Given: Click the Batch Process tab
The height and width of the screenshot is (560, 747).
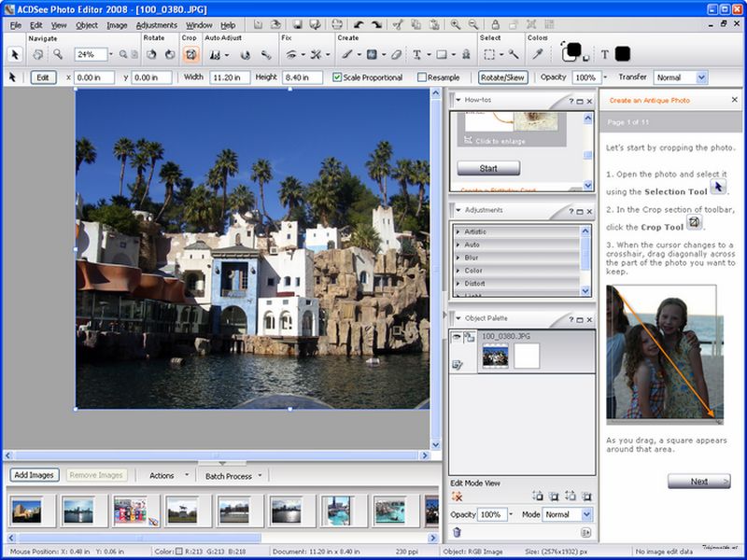Looking at the screenshot, I should click(x=230, y=475).
